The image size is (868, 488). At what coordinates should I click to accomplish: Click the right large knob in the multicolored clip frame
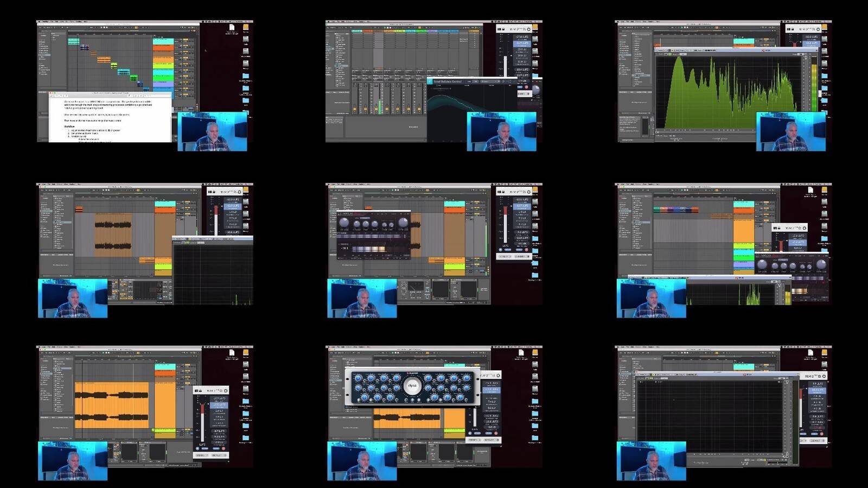(x=821, y=264)
